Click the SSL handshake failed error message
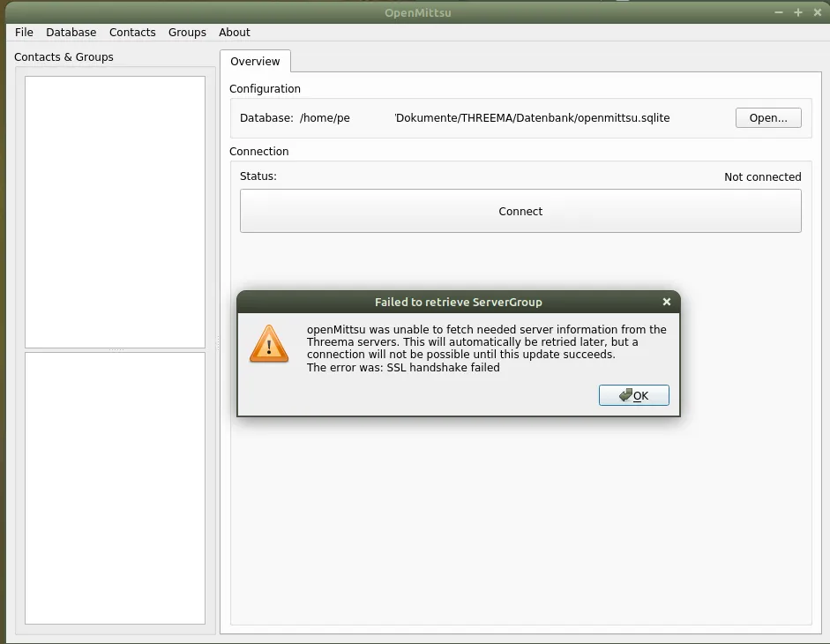 [403, 368]
